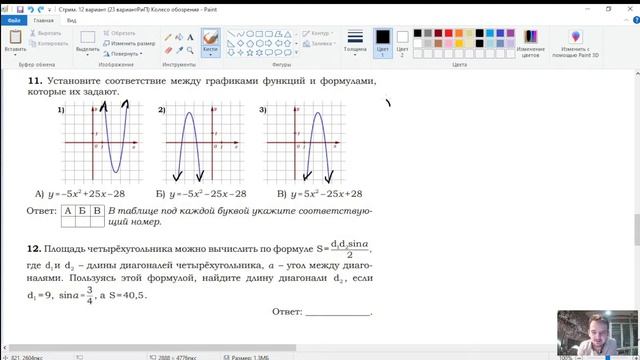Switch to the Главная ribbon tab
The height and width of the screenshot is (360, 640).
pyautogui.click(x=43, y=20)
